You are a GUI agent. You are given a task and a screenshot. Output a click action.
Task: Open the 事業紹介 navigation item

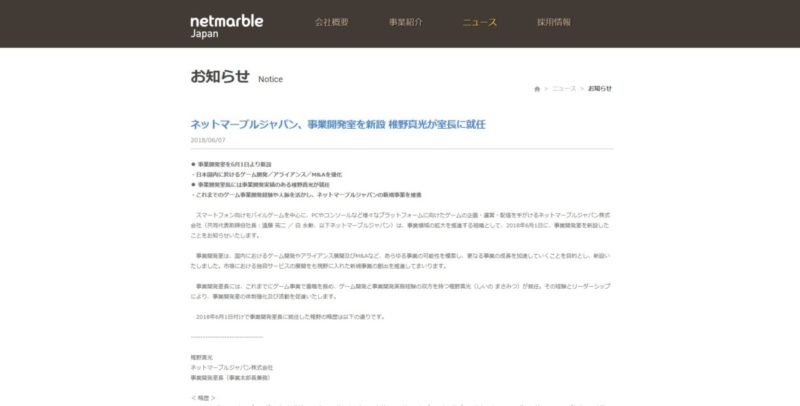tap(405, 22)
